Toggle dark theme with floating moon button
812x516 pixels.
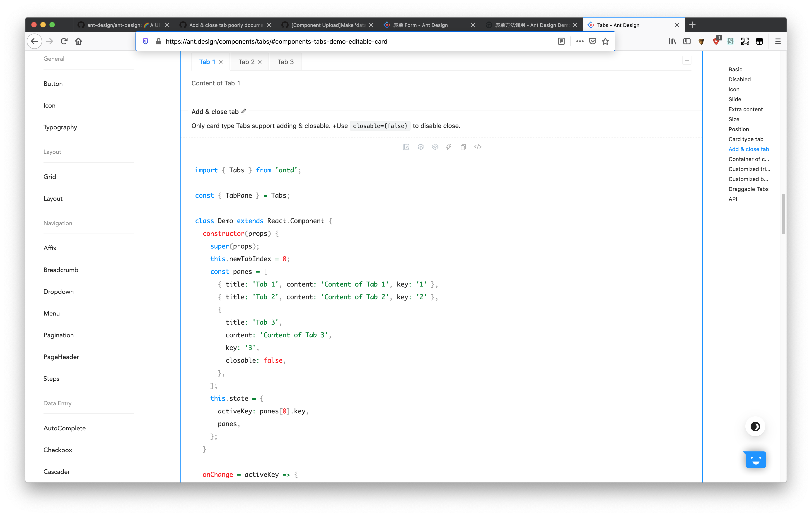[x=755, y=426]
